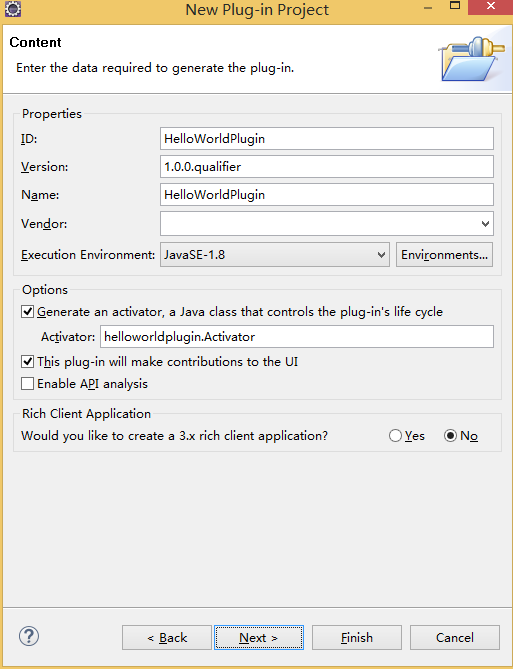Maximize the dialog window

coord(455,6)
